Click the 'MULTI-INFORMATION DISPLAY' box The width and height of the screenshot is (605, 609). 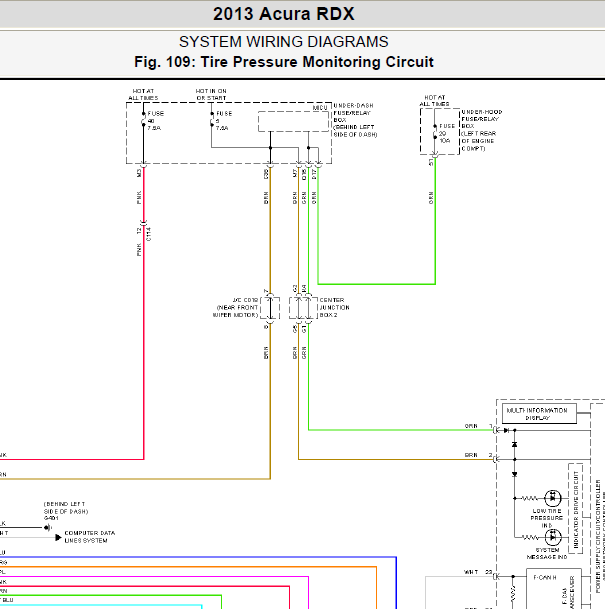coord(539,414)
